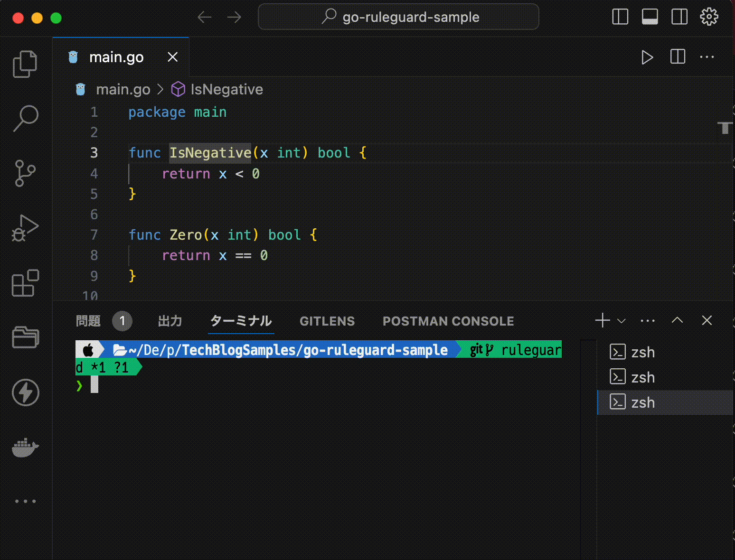Click the IsNegative function name
The image size is (735, 560).
coord(210,153)
